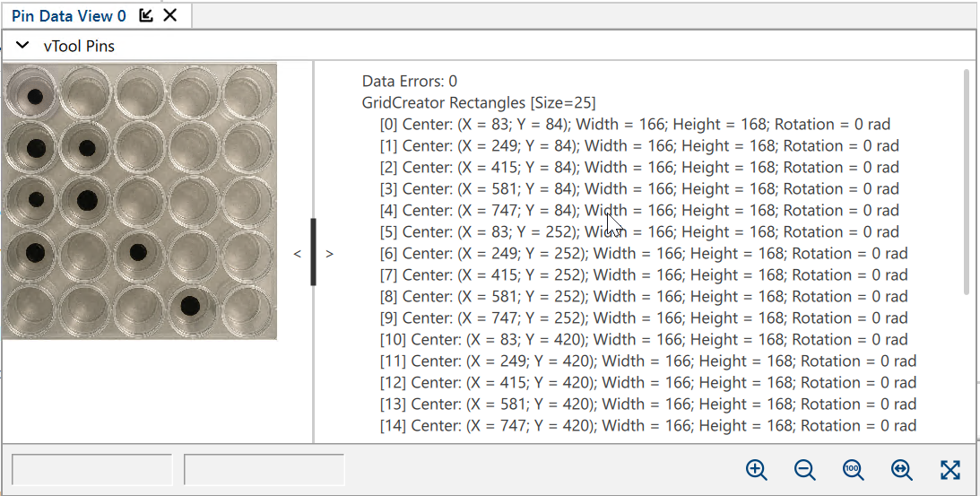This screenshot has height=496, width=980.
Task: Switch to Pin Data View 0 tab
Action: point(68,15)
